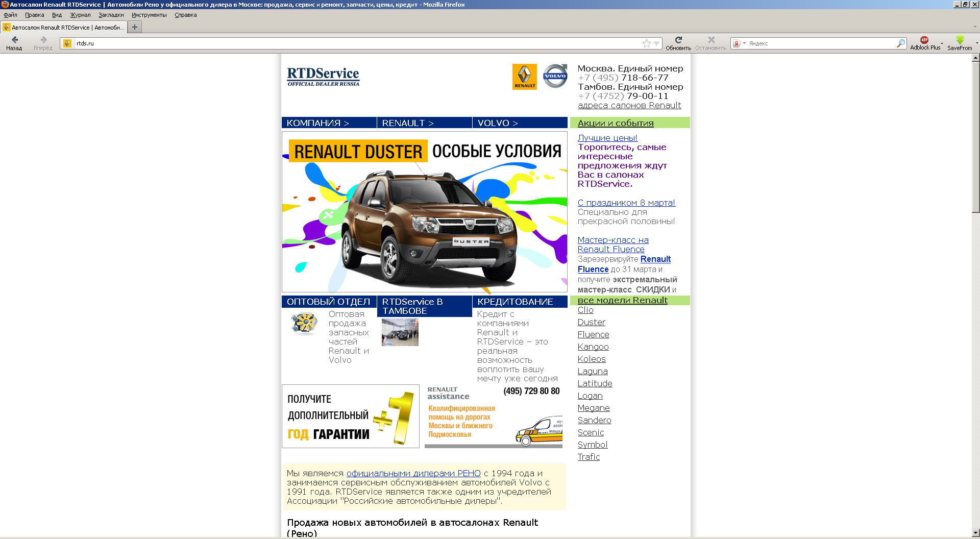Click the Renault logo icon

coord(525,77)
